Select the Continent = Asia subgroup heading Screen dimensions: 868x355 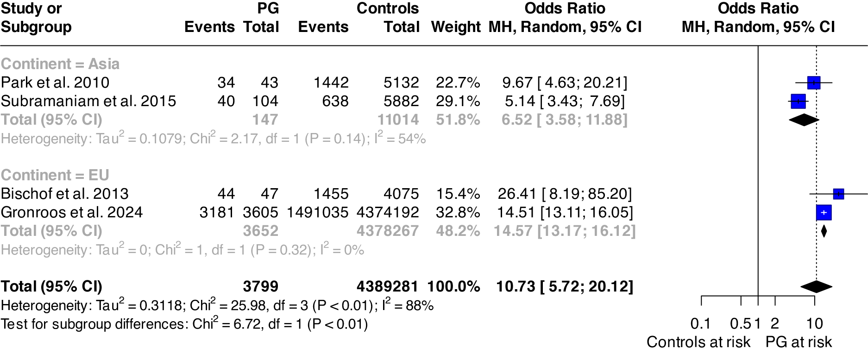(x=60, y=64)
